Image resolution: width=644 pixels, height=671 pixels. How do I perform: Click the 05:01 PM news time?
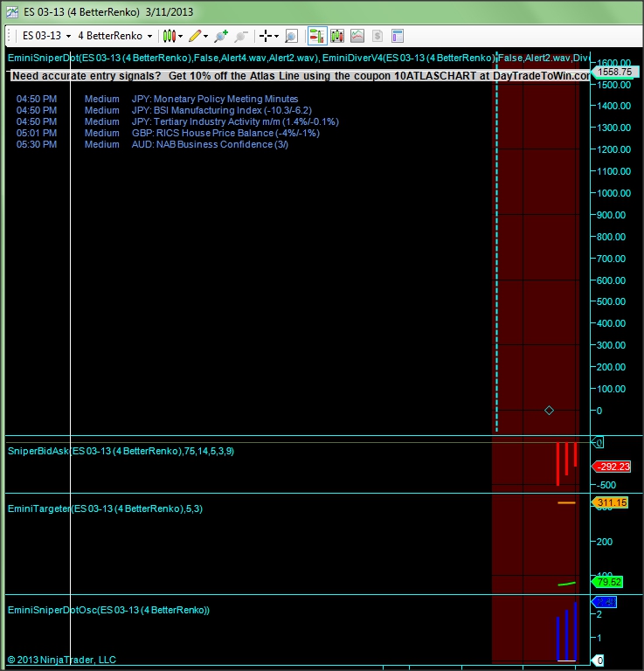tap(37, 133)
